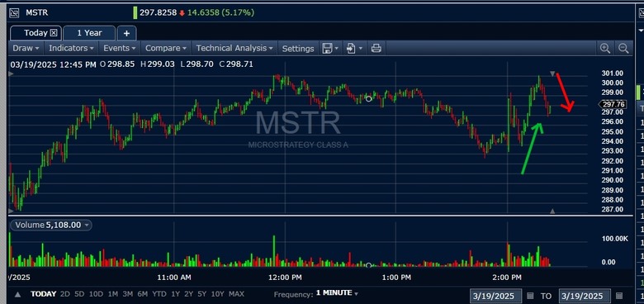Add a new chart tab with plus

tap(126, 33)
